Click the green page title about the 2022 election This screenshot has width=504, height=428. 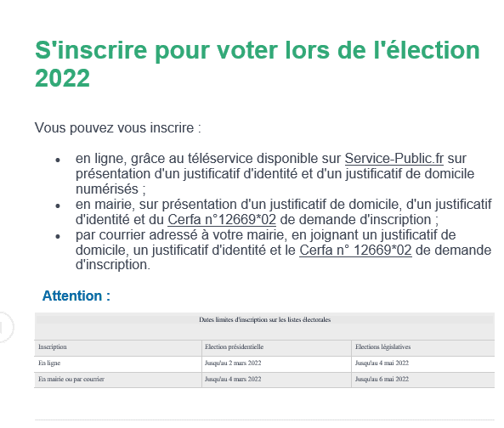pos(258,64)
